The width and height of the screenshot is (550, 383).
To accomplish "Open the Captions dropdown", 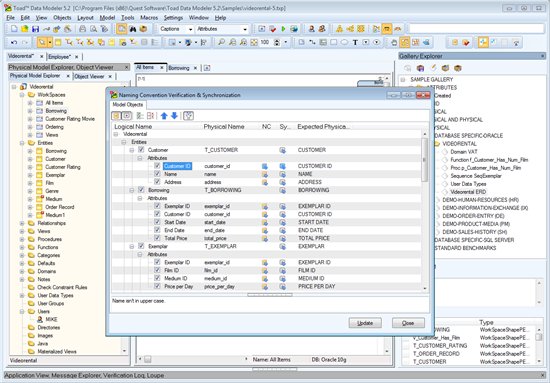I will pyautogui.click(x=190, y=29).
